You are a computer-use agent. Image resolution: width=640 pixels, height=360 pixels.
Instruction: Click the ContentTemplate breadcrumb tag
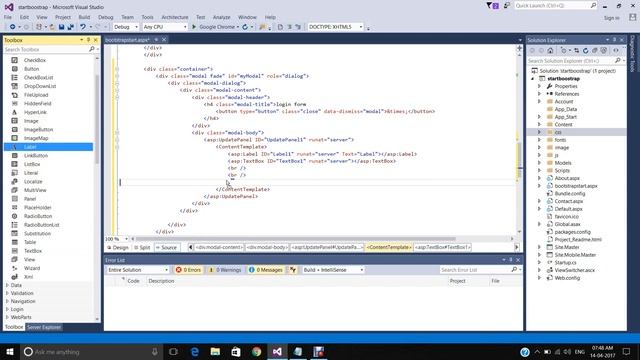pyautogui.click(x=389, y=247)
